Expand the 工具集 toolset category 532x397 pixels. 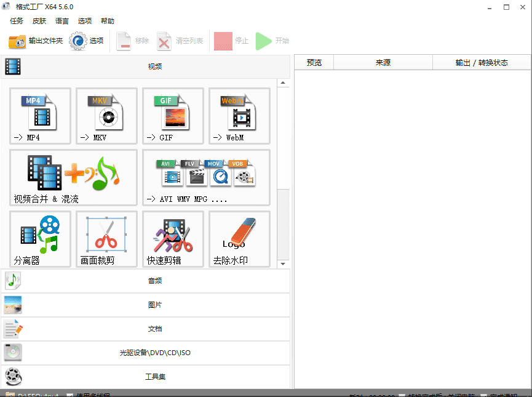coord(154,376)
